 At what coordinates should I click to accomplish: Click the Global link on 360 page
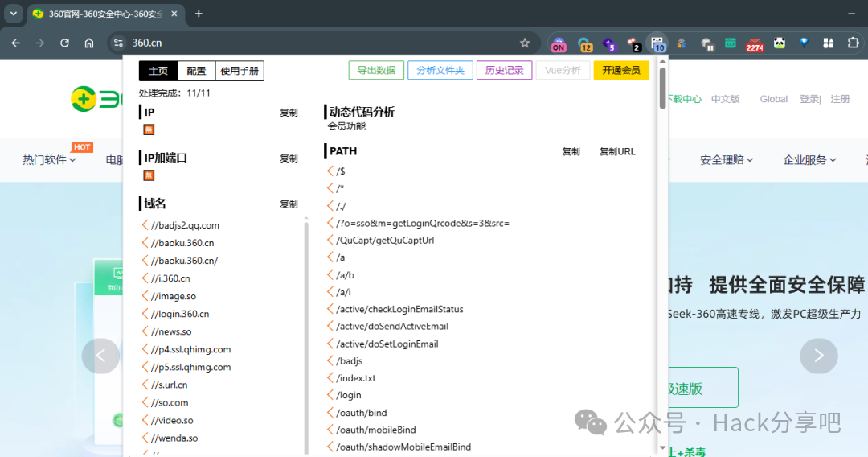click(x=773, y=99)
